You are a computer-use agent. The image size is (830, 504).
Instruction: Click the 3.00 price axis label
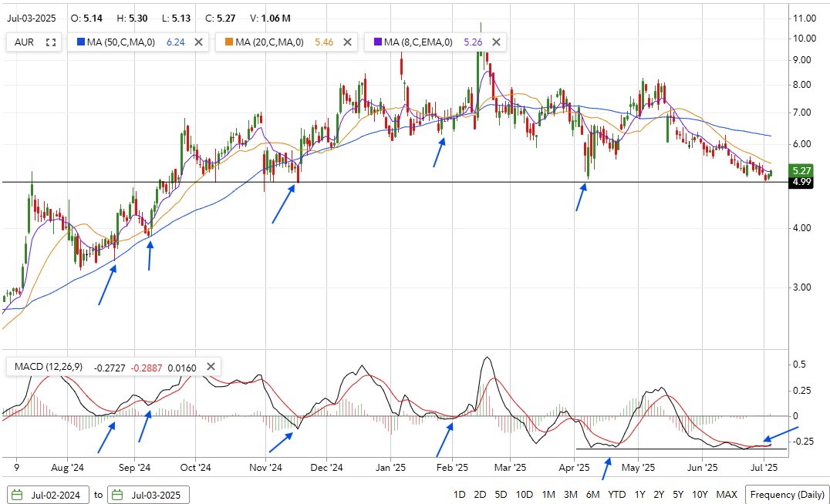[802, 287]
